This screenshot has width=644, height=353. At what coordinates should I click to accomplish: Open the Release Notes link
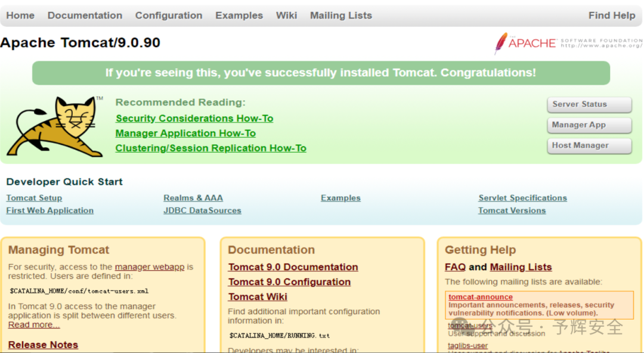coord(43,345)
